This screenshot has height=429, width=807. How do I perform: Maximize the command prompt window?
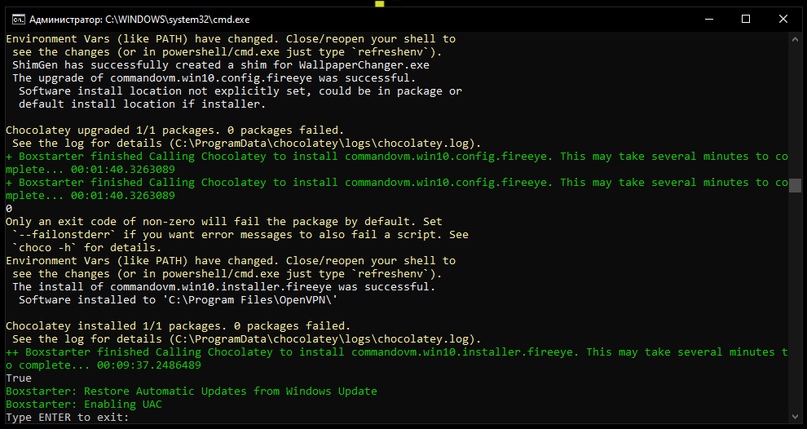point(745,19)
